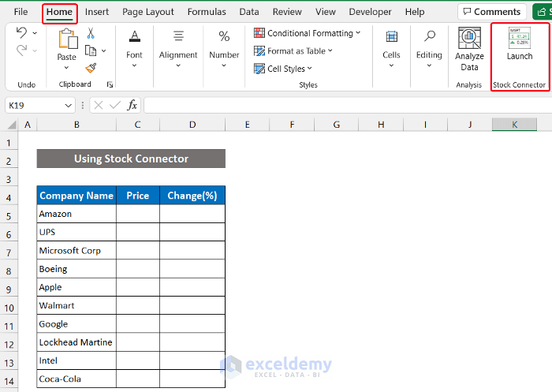The width and height of the screenshot is (552, 392).
Task: Click the Paste clipboard icon
Action: coord(68,39)
